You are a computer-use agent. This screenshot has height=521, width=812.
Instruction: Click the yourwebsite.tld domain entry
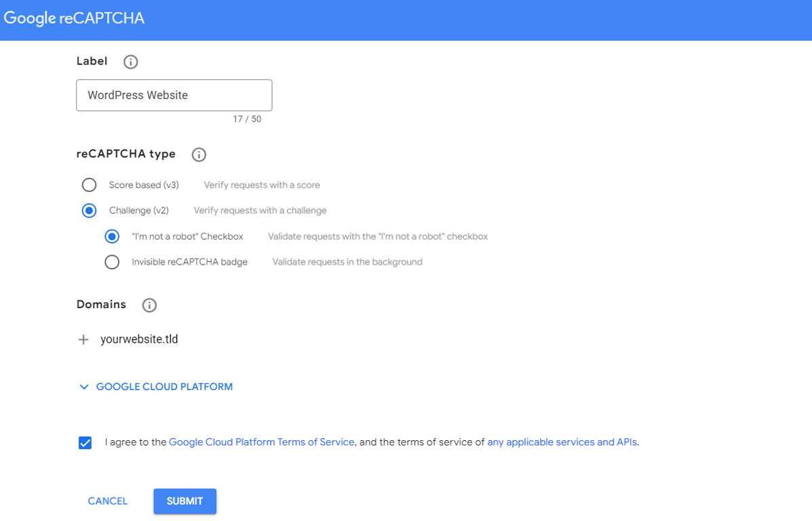click(x=138, y=339)
